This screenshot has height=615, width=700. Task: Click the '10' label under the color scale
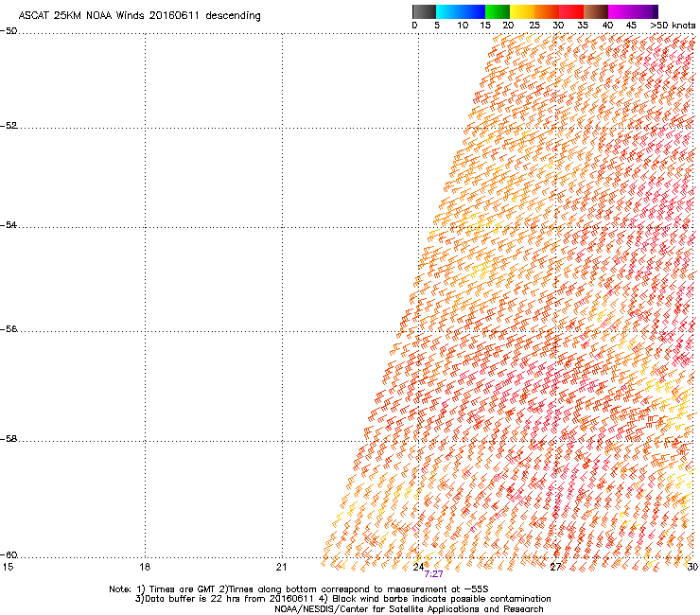463,26
